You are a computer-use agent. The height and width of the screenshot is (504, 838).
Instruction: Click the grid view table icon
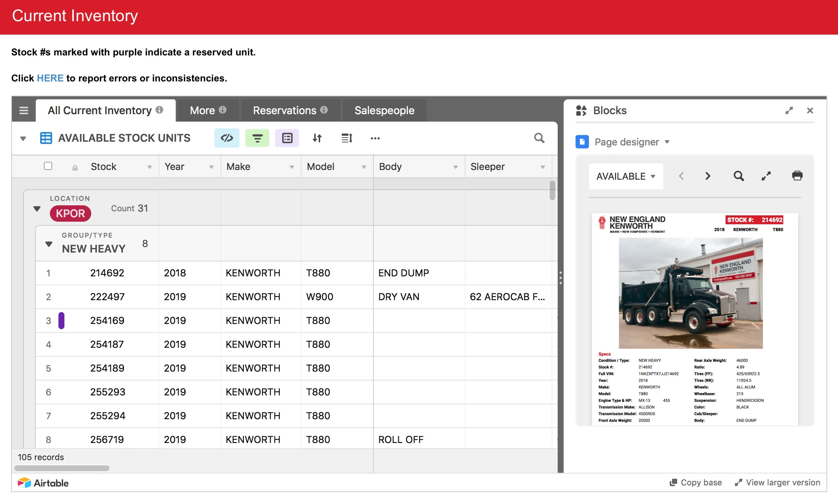(46, 138)
